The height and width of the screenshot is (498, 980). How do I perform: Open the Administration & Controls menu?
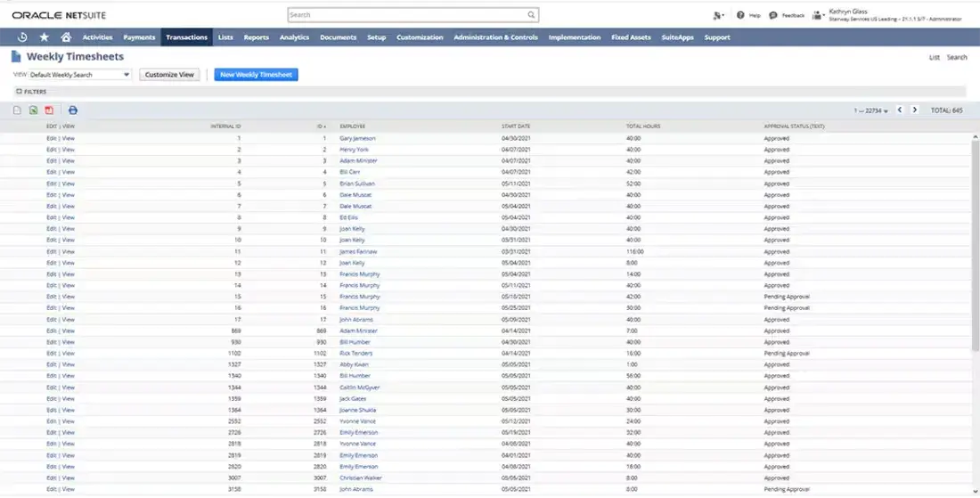point(495,37)
